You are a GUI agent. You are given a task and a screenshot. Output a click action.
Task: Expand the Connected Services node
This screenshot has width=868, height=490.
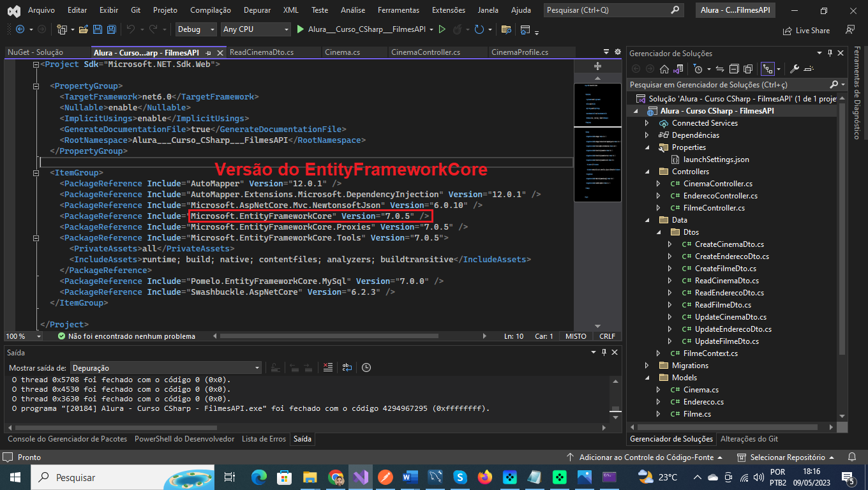(647, 123)
